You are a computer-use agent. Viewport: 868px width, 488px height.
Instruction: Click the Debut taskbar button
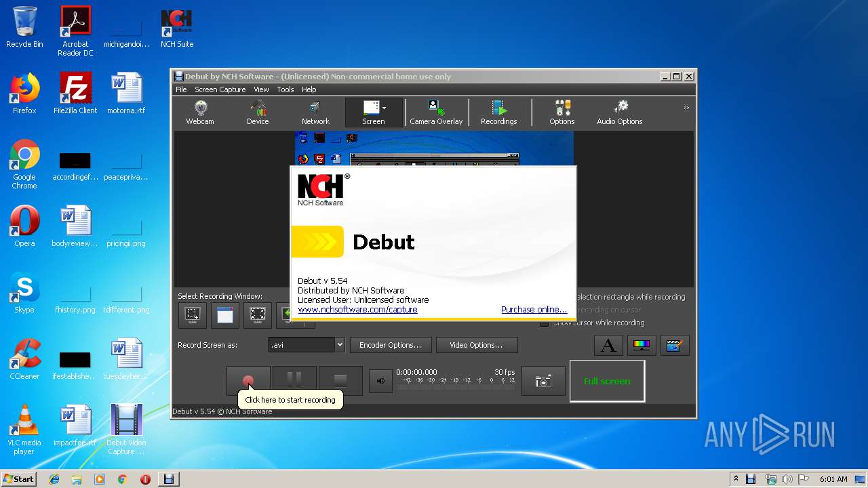click(169, 479)
